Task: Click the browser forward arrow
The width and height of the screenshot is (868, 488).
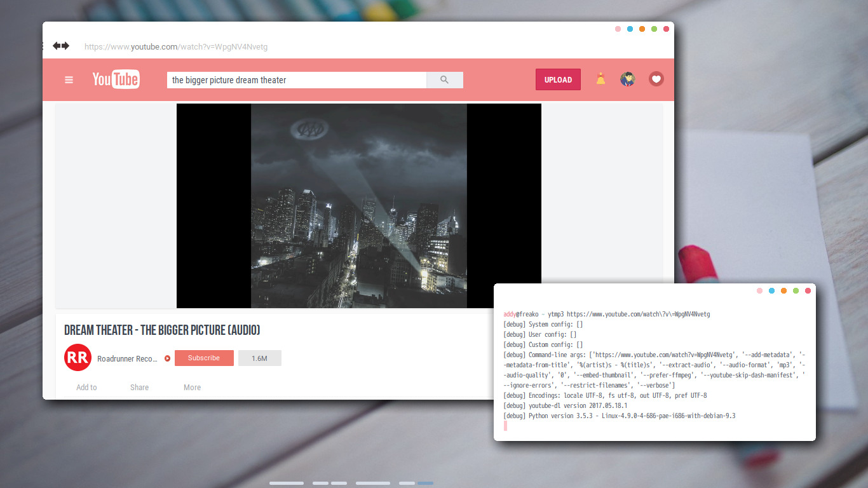Action: click(x=65, y=46)
